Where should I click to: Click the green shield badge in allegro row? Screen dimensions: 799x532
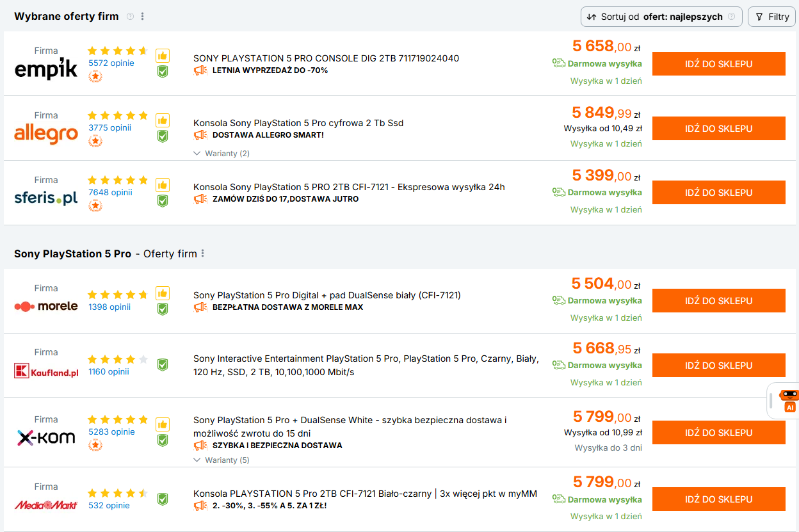point(163,136)
